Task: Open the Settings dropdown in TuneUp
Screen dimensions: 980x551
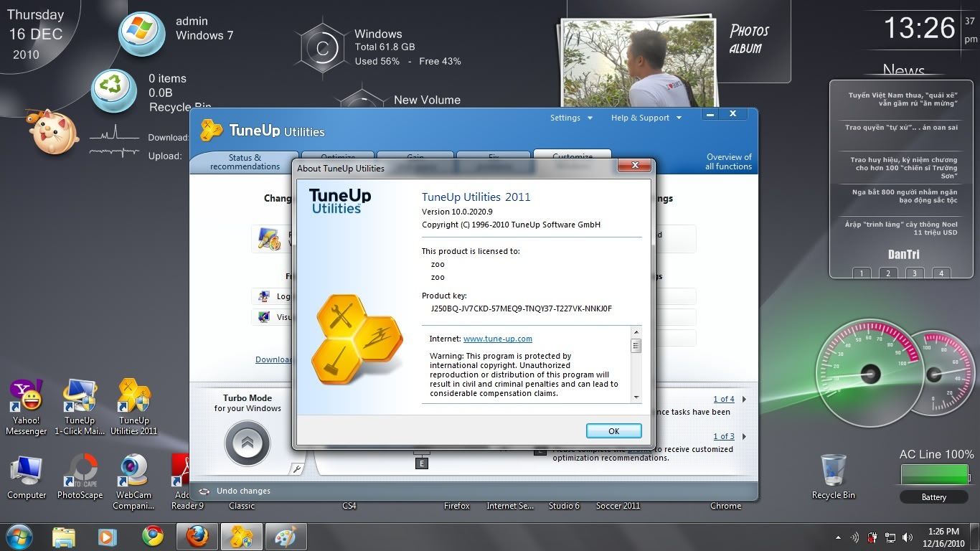Action: tap(571, 118)
